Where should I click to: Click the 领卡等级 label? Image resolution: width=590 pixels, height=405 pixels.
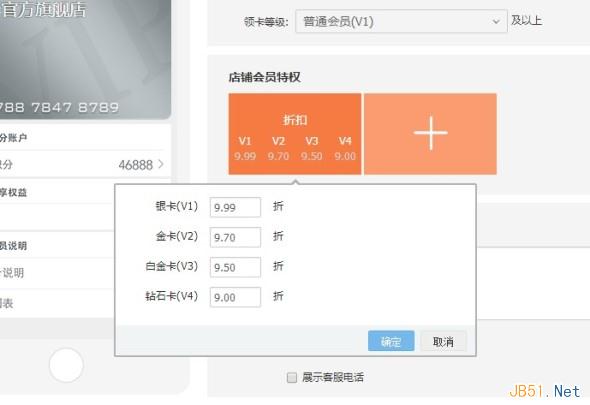266,22
